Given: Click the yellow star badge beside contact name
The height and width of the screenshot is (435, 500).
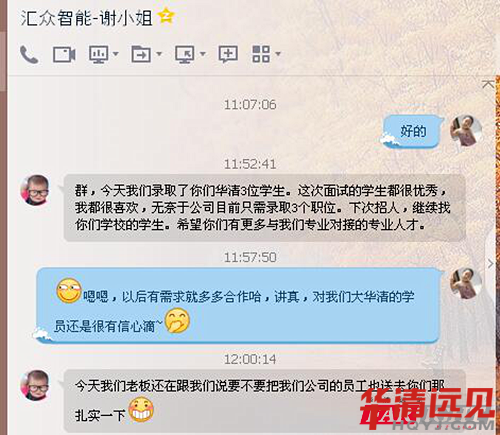Looking at the screenshot, I should [x=166, y=16].
